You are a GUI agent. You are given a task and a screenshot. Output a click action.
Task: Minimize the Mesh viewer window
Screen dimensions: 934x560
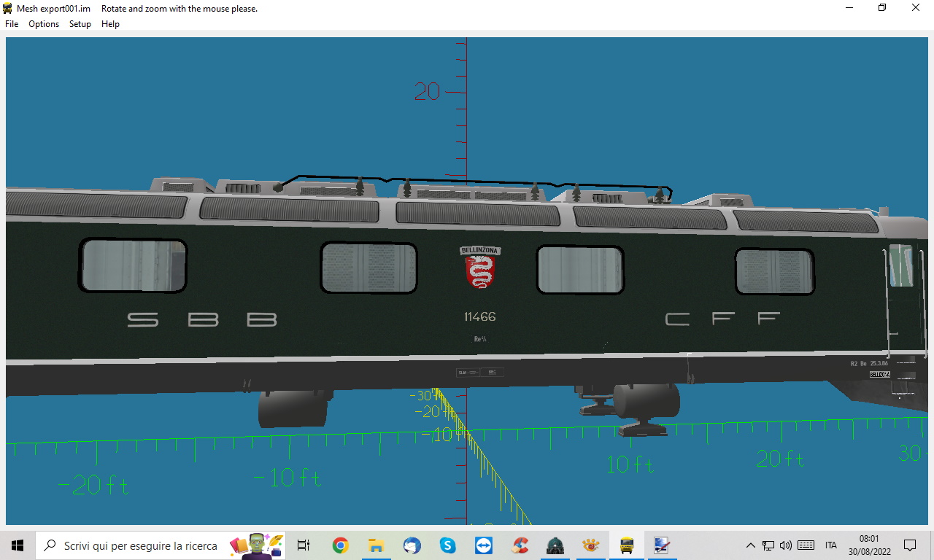coord(849,8)
